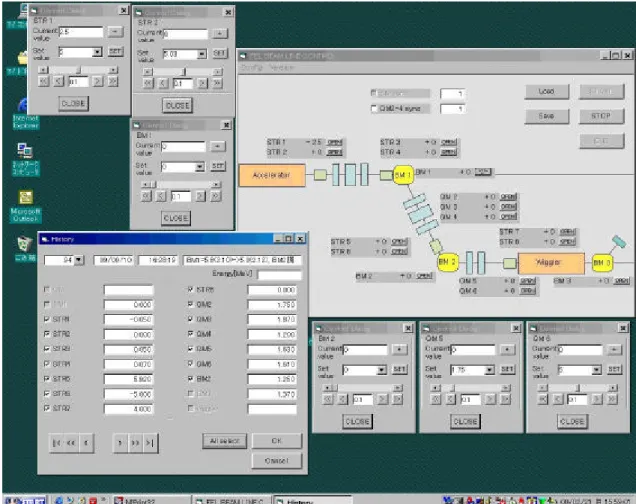Click single-step < button in BM 1 dialog
This screenshot has width=636, height=504.
coord(161,196)
